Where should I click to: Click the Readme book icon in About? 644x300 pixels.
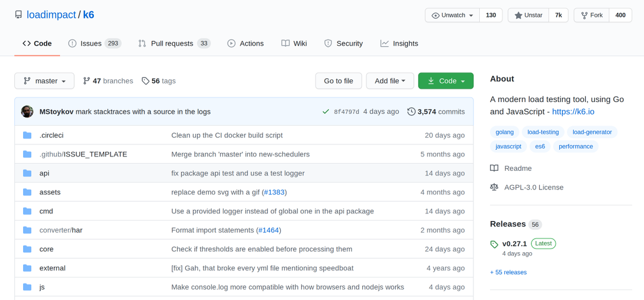tap(494, 168)
